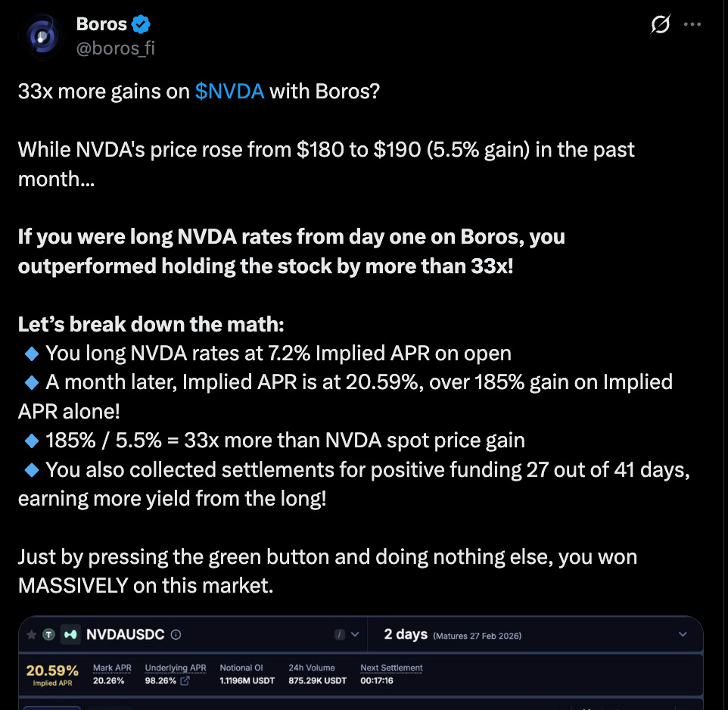Click the Boros display name
Image resolution: width=728 pixels, height=710 pixels.
click(101, 24)
